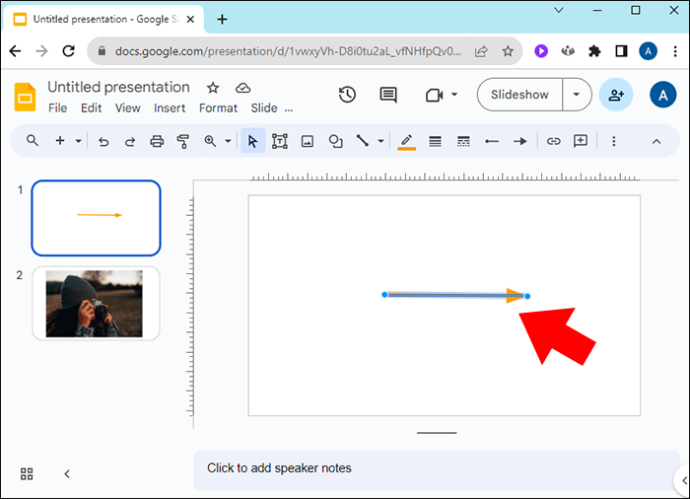
Task: Click the Share people button
Action: pos(616,95)
